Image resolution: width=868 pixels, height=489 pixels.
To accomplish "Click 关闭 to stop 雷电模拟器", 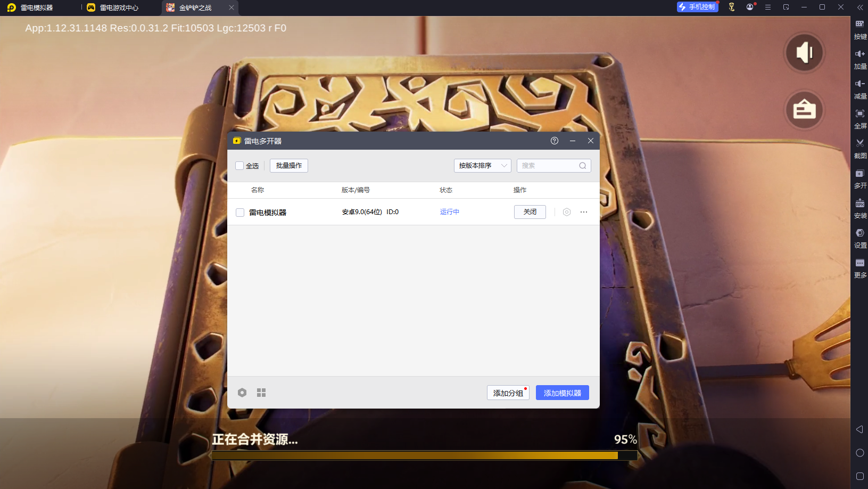I will (530, 212).
